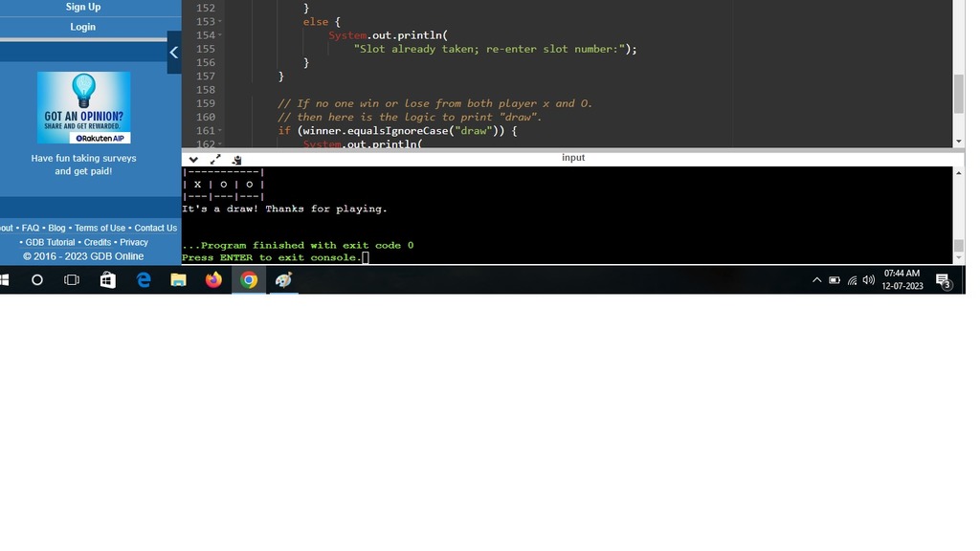Click the 'Program finished with exit code 0' text
The width and height of the screenshot is (980, 551).
point(298,246)
